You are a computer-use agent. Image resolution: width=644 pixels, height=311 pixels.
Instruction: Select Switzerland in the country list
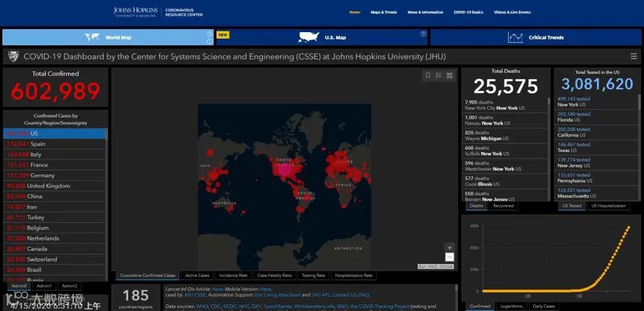pos(55,259)
